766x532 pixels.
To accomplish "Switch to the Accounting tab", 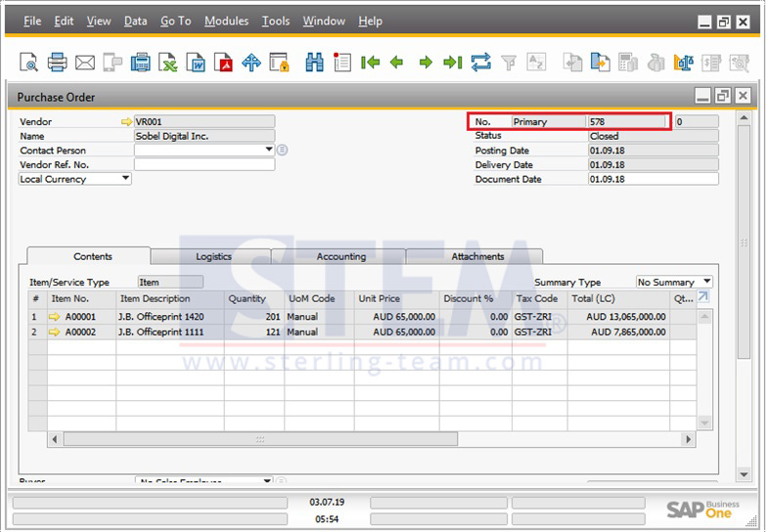I will [x=338, y=256].
